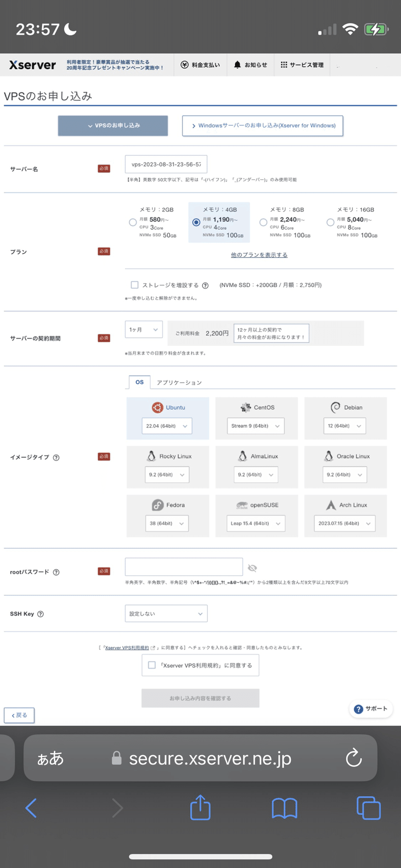The width and height of the screenshot is (401, 868).
Task: Click the image type help question icon
Action: point(56,457)
